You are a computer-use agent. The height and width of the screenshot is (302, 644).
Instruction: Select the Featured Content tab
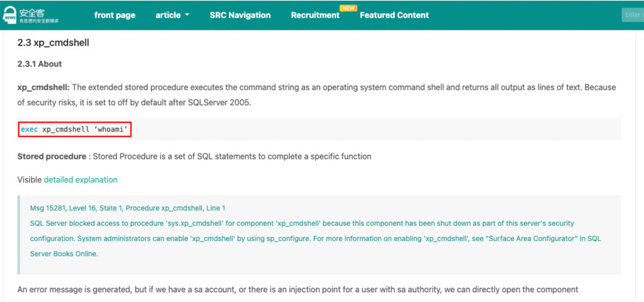tap(394, 15)
